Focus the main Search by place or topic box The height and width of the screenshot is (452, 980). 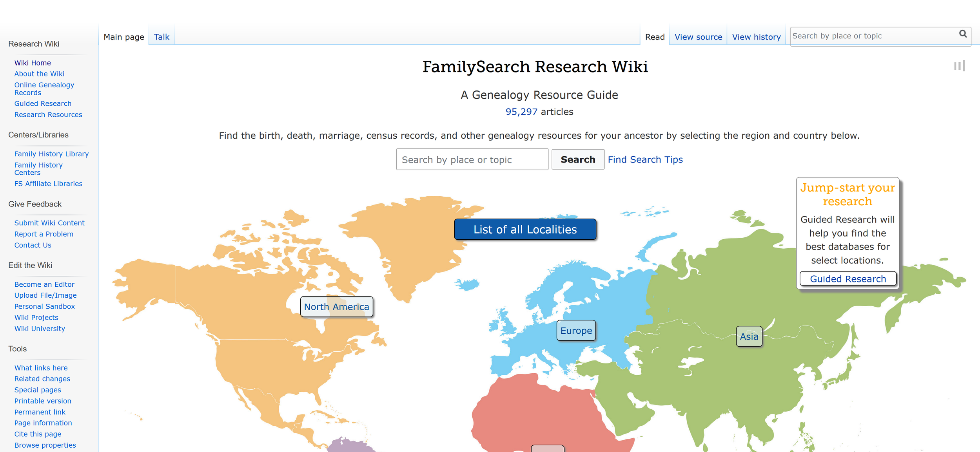coord(472,159)
